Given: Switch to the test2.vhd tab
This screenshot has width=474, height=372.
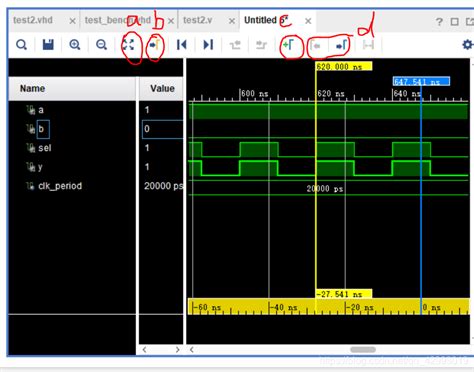Looking at the screenshot, I should 33,20.
